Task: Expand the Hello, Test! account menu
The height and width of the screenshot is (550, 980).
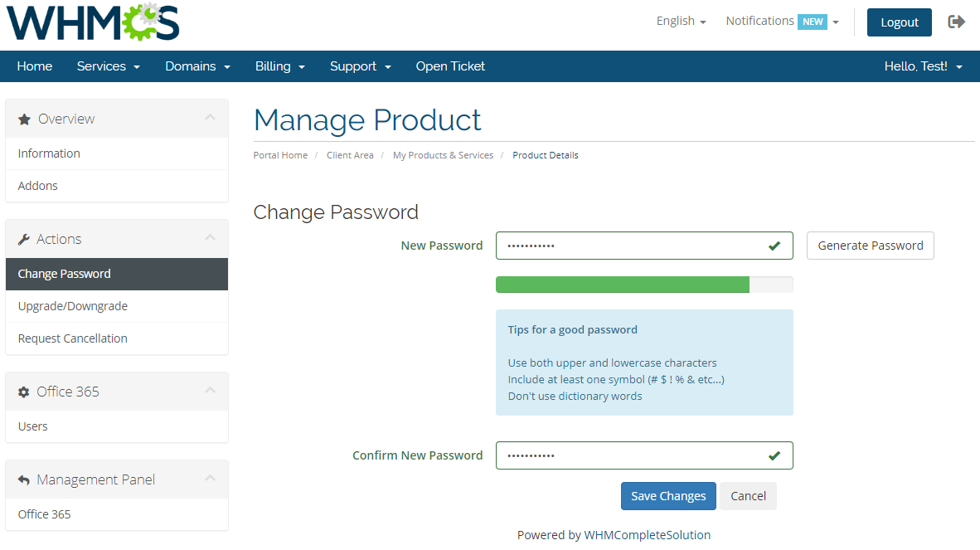Action: click(x=923, y=66)
